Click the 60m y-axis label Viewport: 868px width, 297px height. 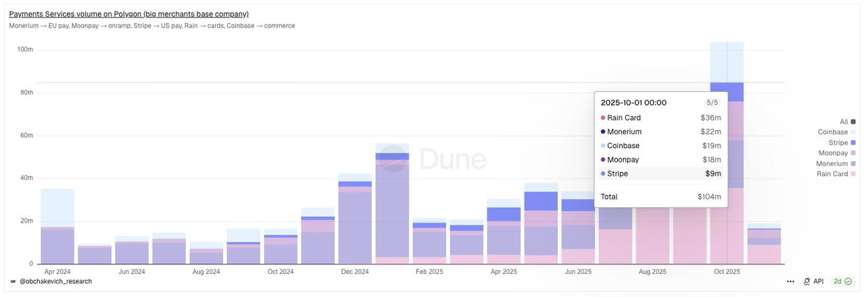point(26,135)
